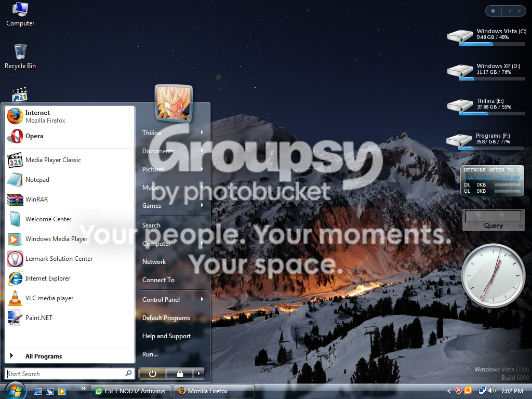Expand Quick Launch overflow chevron
532x399 pixels.
coord(84,388)
